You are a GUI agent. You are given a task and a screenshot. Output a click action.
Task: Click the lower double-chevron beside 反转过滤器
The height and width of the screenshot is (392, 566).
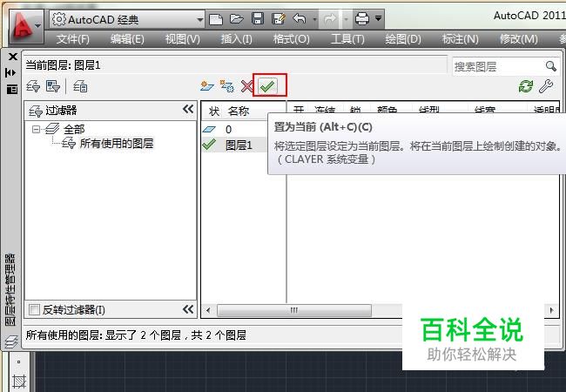188,309
